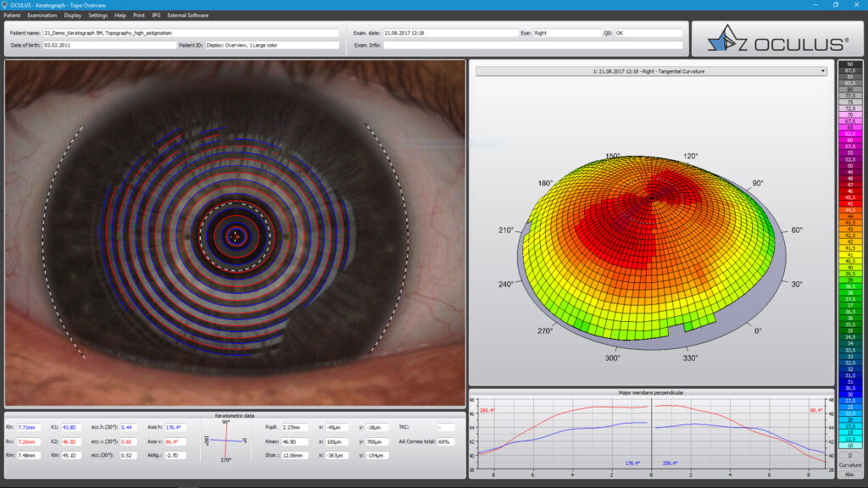
Task: Click the center of the Placido rings
Action: pos(236,235)
